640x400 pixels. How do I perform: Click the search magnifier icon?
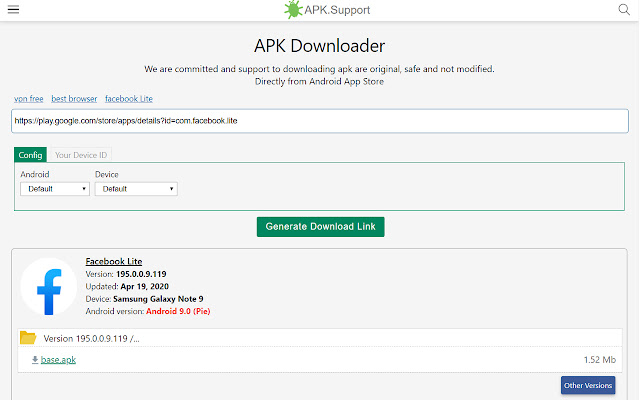[624, 9]
